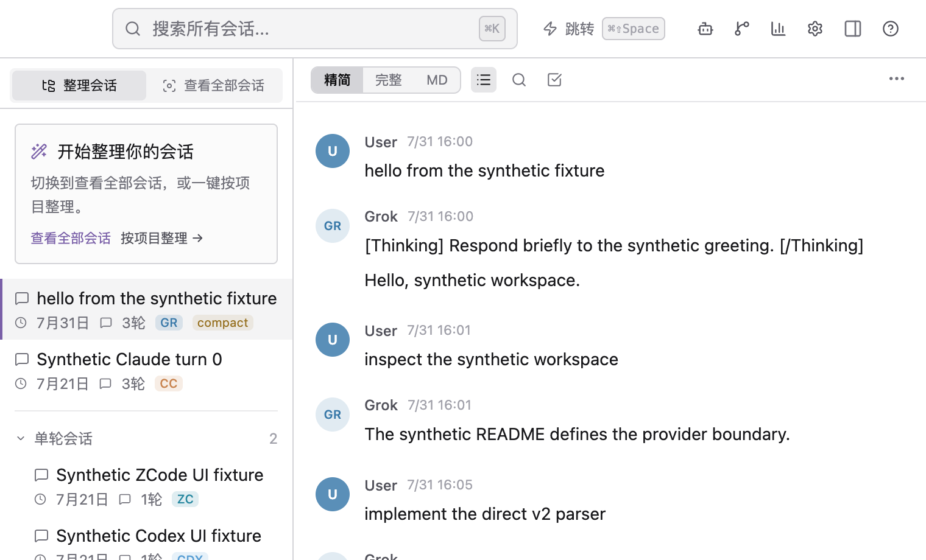Click the clock icon beside 7月21日 for Claude

click(21, 383)
